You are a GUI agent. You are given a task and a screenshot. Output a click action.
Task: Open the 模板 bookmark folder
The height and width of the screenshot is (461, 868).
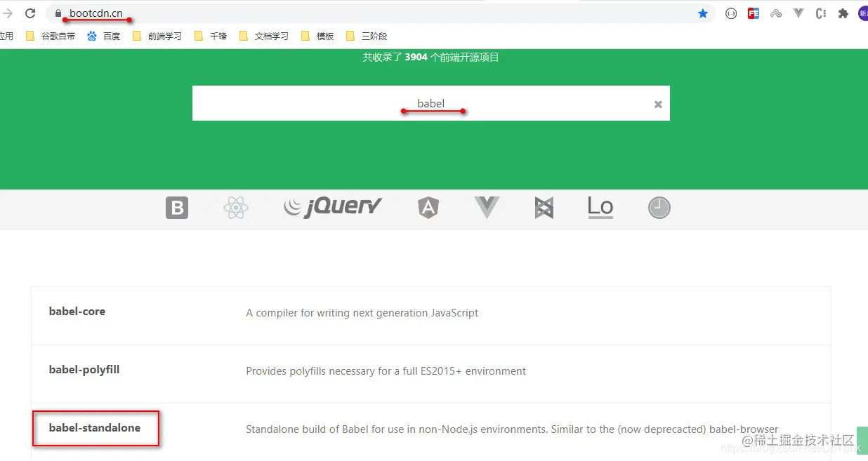click(x=317, y=36)
